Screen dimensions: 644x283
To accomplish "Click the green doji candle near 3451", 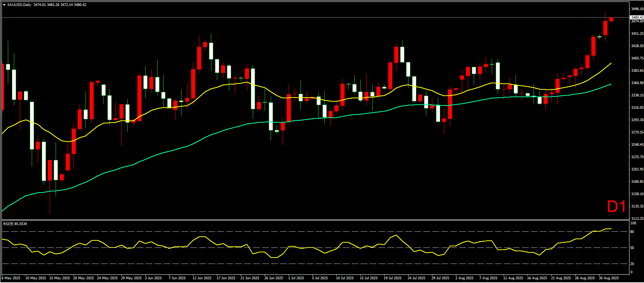I will (x=599, y=37).
